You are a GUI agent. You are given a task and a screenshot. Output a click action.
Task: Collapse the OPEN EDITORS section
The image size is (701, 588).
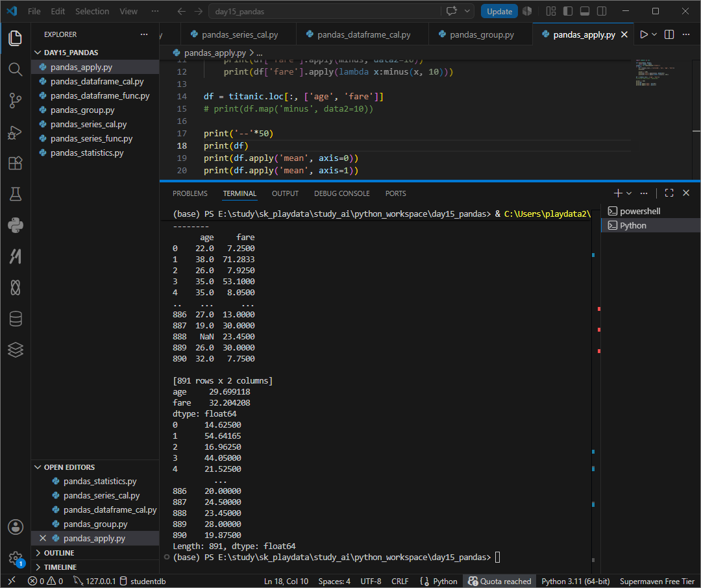point(95,467)
